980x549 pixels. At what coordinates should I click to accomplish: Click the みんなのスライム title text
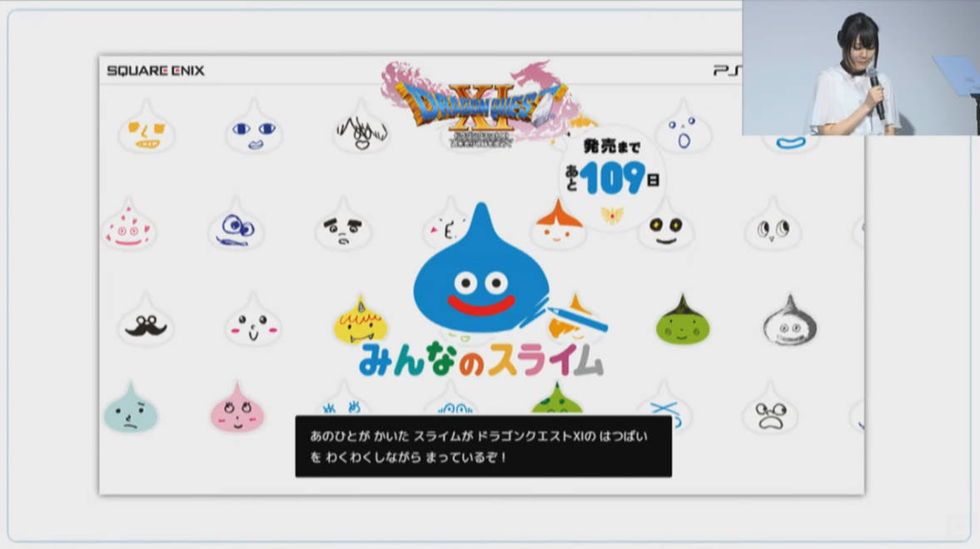(x=481, y=360)
